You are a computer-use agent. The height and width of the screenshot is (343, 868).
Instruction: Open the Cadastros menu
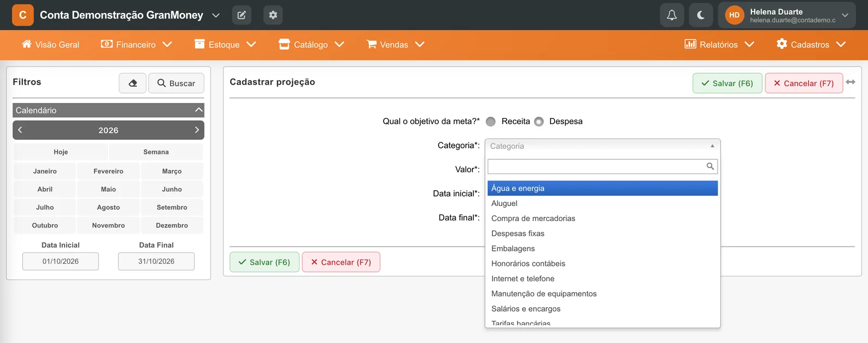coord(811,44)
